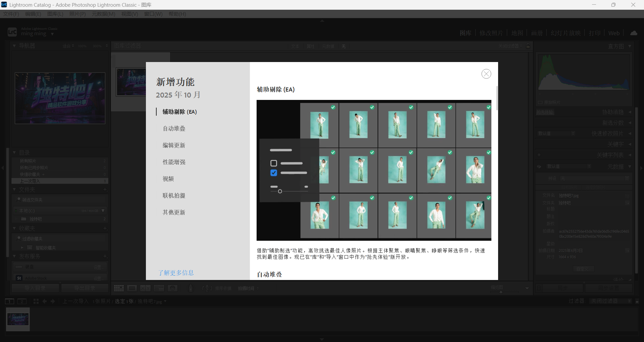
Task: Toggle secondary window button labeled 2
Action: point(22,301)
